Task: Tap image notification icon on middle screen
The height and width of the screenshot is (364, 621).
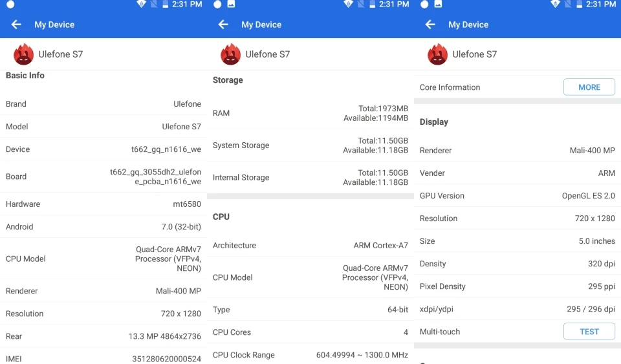Action: pos(231,4)
